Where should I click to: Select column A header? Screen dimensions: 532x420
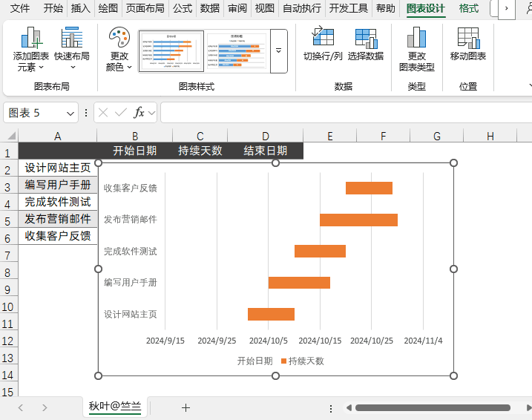pos(57,136)
